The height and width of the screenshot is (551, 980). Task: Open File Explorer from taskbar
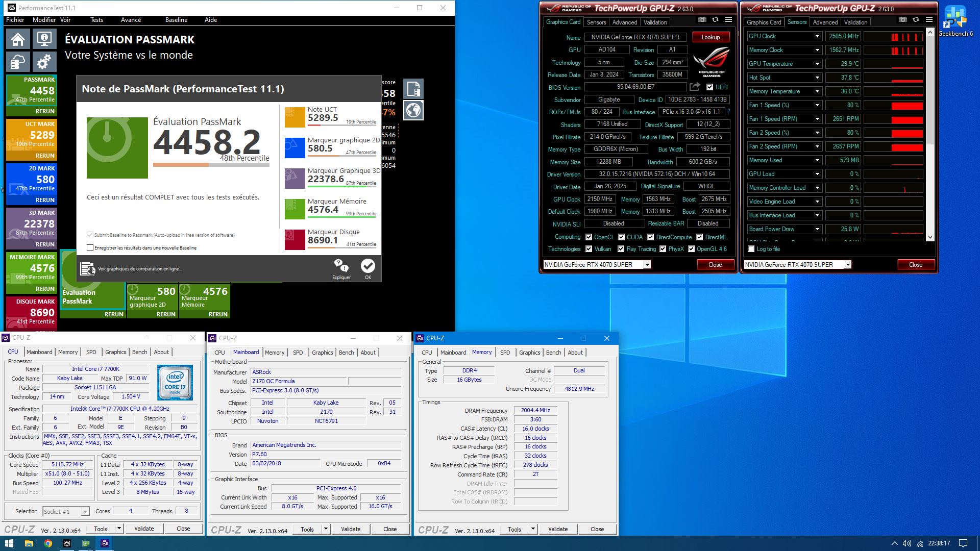click(29, 543)
